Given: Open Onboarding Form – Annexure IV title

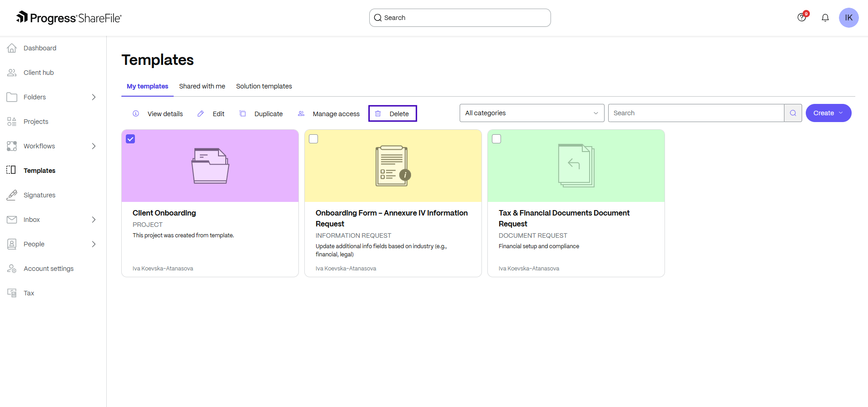Looking at the screenshot, I should pyautogui.click(x=392, y=218).
